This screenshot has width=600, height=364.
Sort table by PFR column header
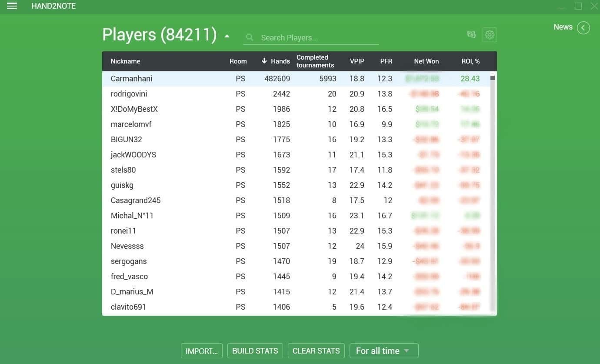click(x=386, y=61)
